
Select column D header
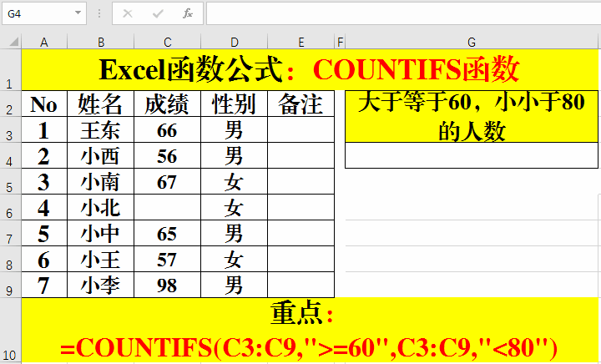(235, 42)
